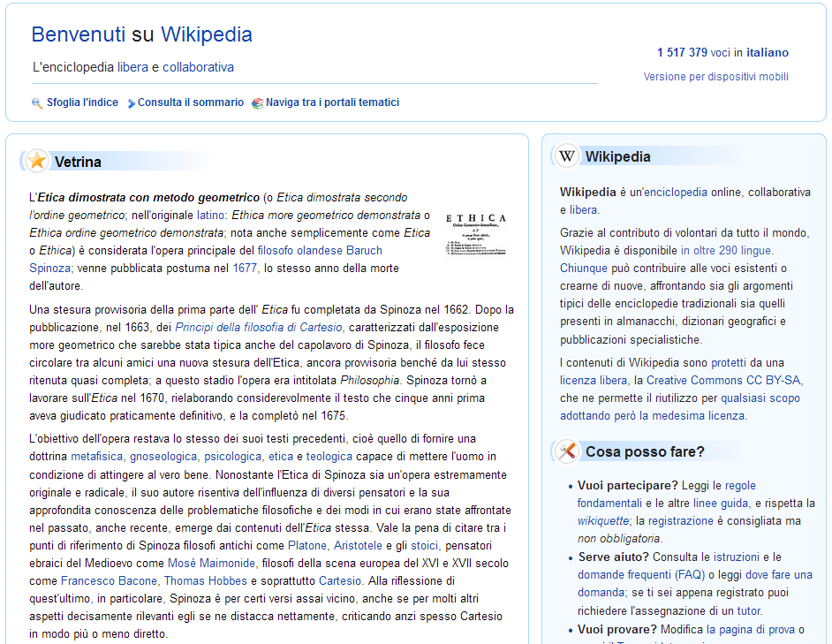Click the italiano link in the header

(768, 52)
